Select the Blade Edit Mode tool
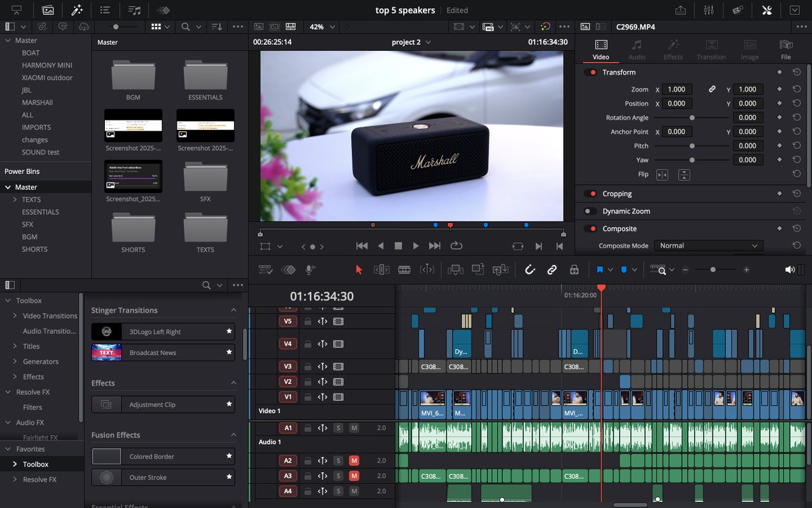The width and height of the screenshot is (812, 508). (x=404, y=270)
